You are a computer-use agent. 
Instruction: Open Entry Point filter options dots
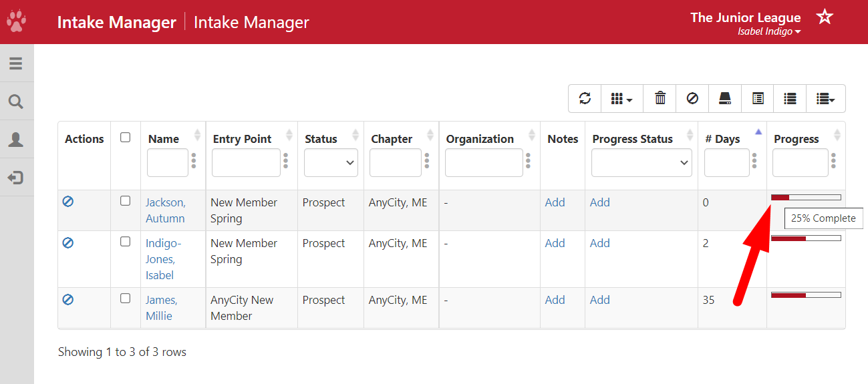(286, 162)
